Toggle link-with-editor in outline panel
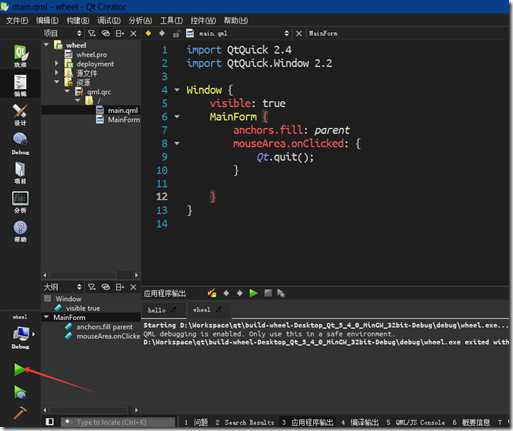 coord(106,287)
